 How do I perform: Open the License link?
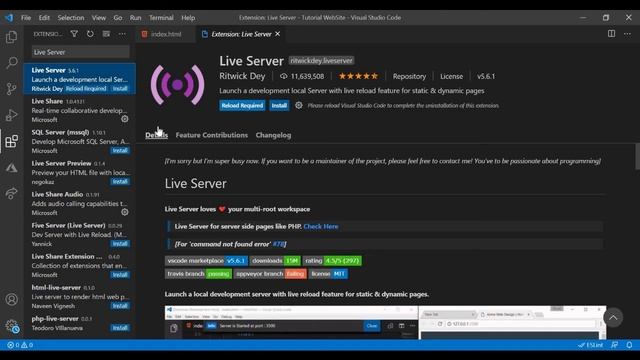click(451, 76)
